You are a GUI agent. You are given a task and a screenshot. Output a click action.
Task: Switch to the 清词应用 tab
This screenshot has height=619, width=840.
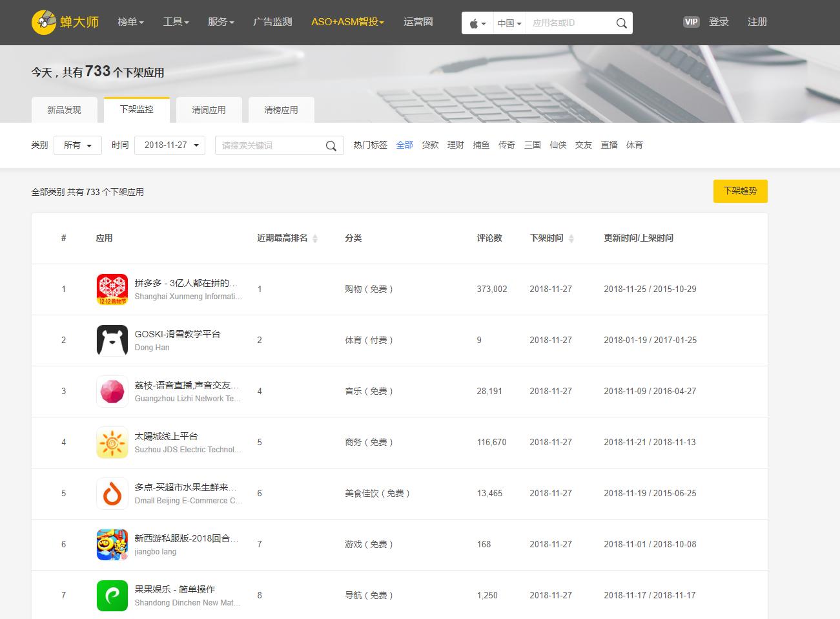[x=209, y=110]
